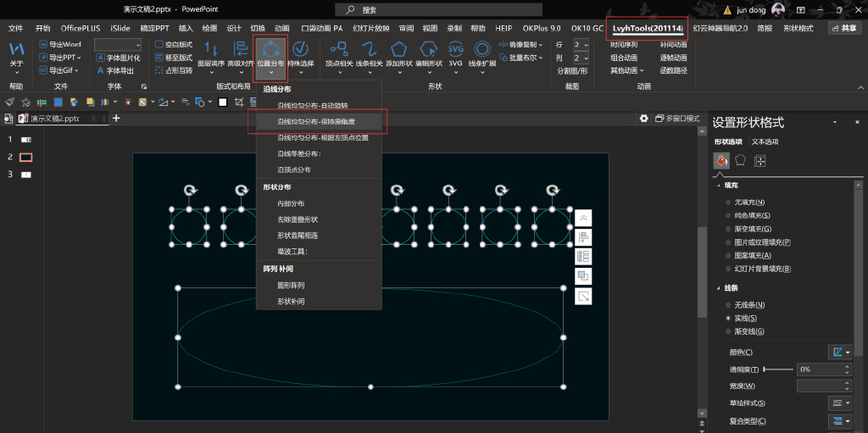This screenshot has width=868, height=433.
Task: Select the 渐变线(G) radio button
Action: pos(728,331)
